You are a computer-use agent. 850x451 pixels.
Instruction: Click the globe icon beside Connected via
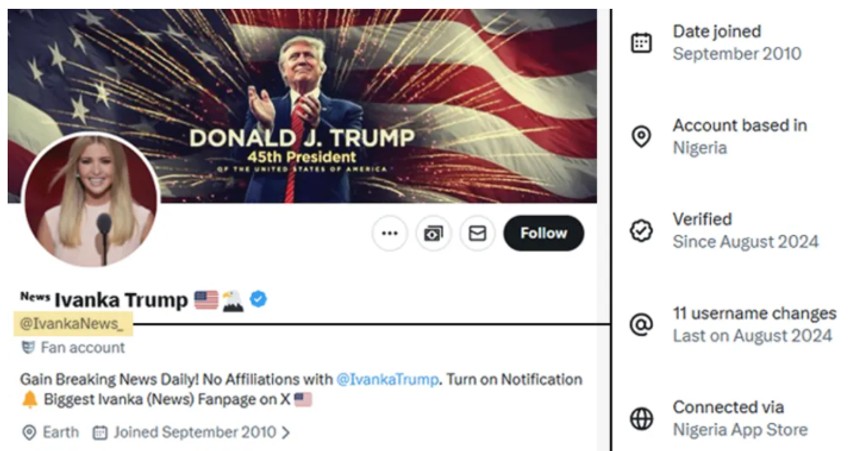(641, 419)
